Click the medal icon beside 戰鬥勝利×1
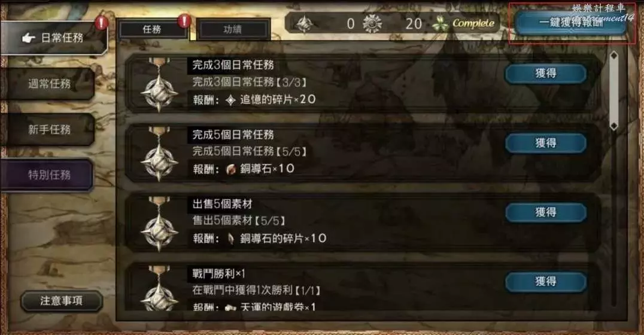The image size is (644, 335). (x=159, y=288)
